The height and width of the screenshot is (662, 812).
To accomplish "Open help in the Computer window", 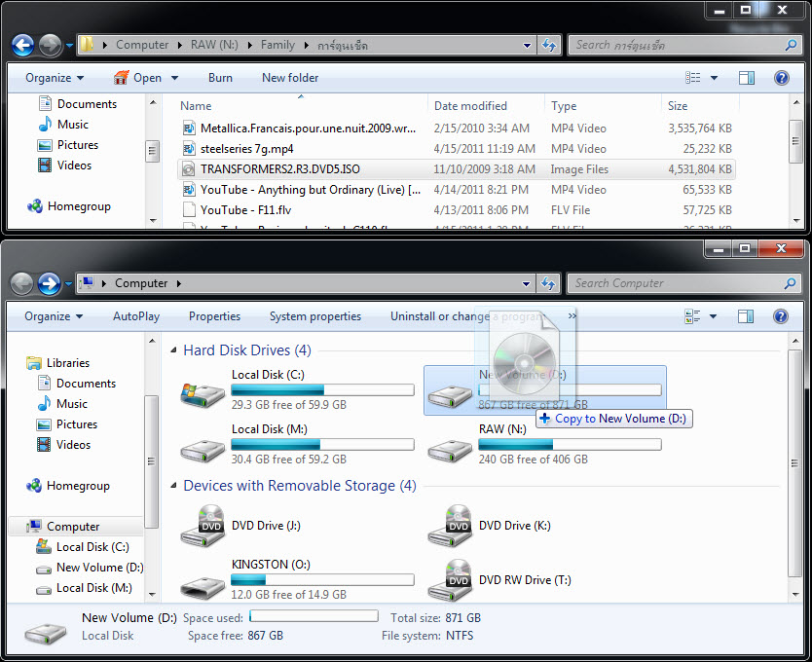I will (781, 316).
